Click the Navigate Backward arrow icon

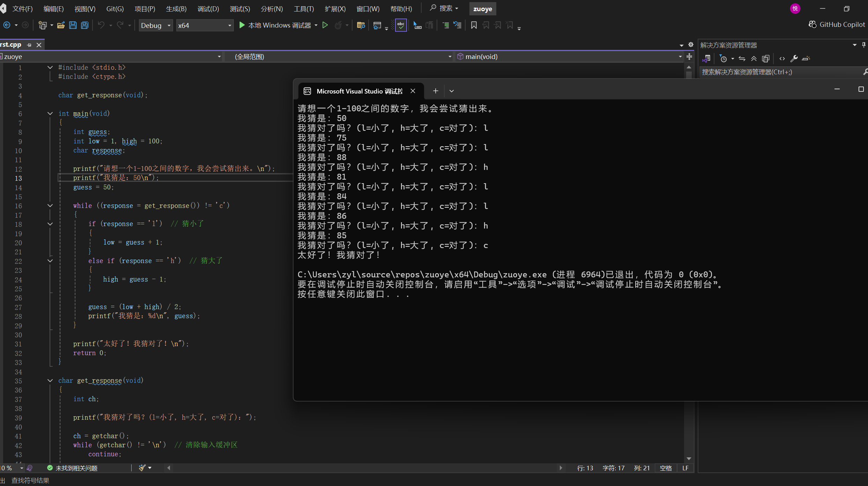point(7,25)
